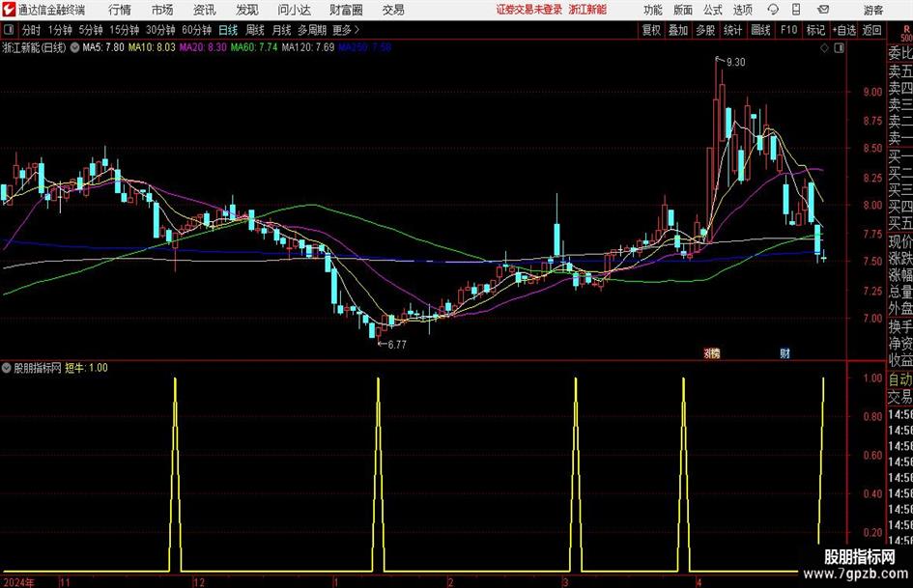913x588 pixels.
Task: Click the 证券交易未登录 login link
Action: pos(529,10)
